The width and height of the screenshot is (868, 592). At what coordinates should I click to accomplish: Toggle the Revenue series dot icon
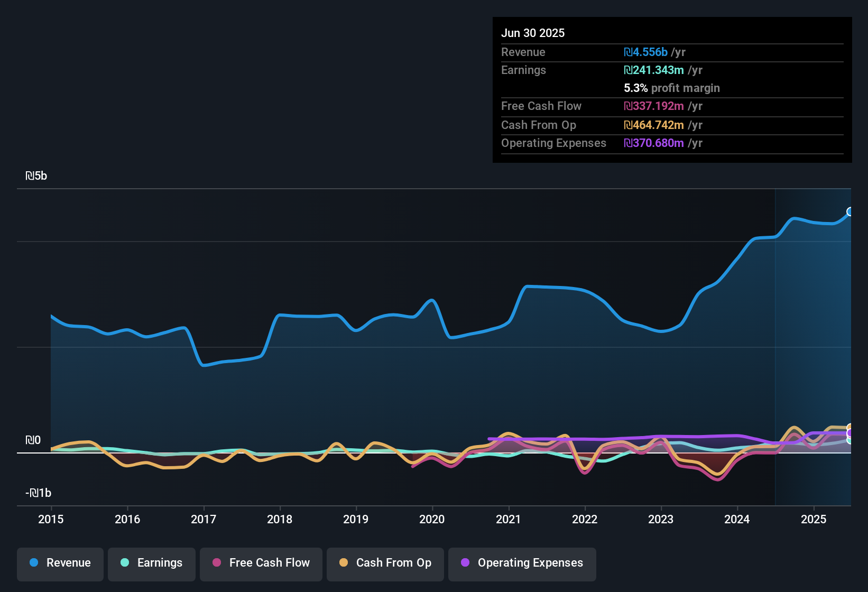point(33,563)
